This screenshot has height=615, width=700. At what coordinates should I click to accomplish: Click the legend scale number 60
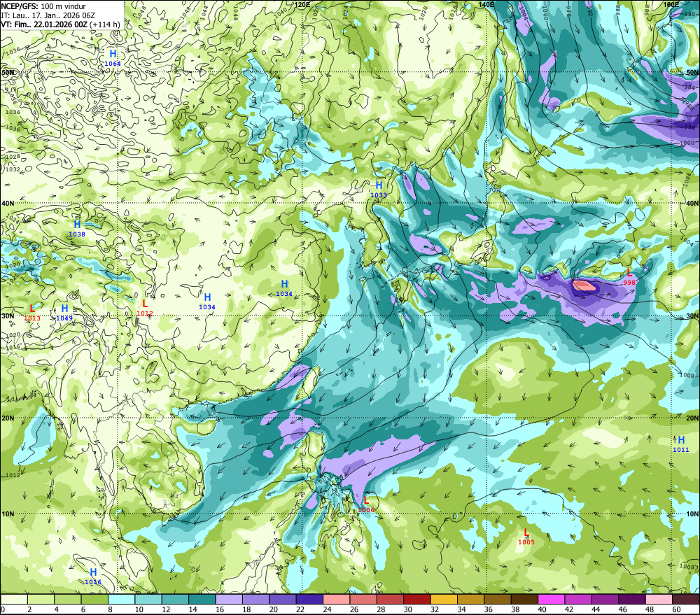(676, 609)
